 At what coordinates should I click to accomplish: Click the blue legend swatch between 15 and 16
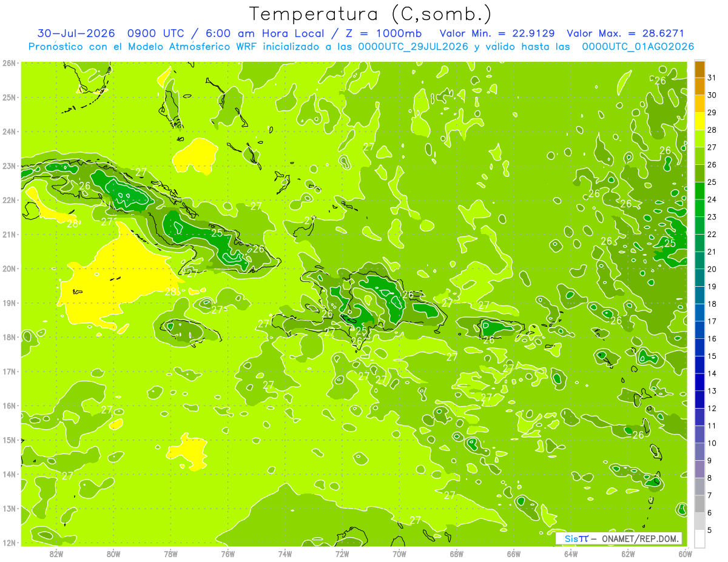point(699,347)
